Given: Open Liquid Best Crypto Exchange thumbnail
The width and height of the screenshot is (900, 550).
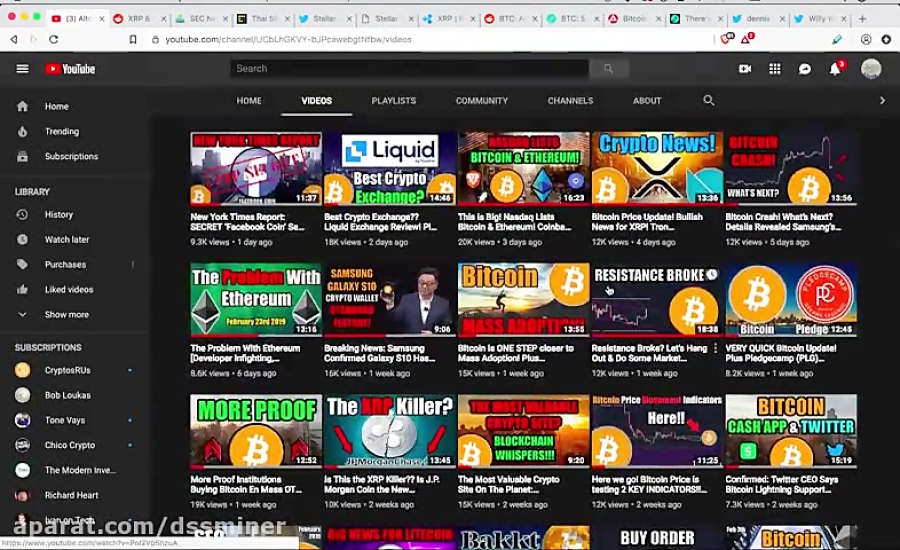Looking at the screenshot, I should pyautogui.click(x=390, y=168).
